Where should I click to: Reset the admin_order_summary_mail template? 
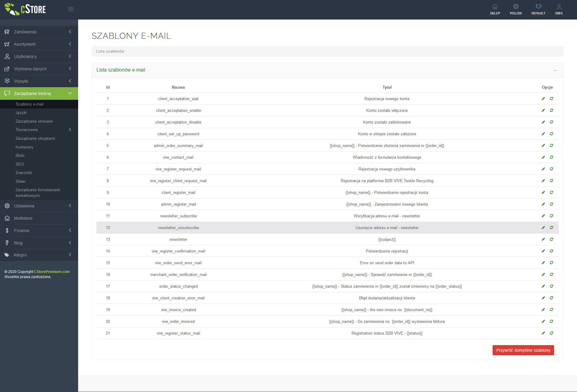[x=551, y=145]
